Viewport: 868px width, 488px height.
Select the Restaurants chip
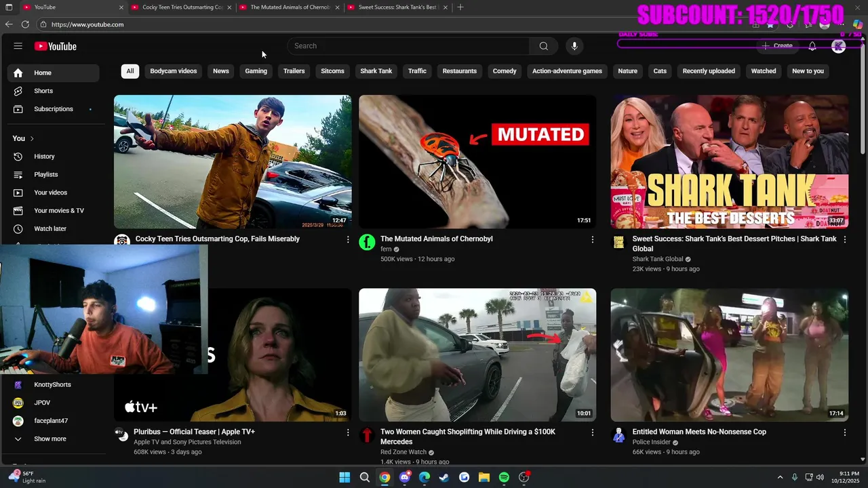tap(460, 71)
